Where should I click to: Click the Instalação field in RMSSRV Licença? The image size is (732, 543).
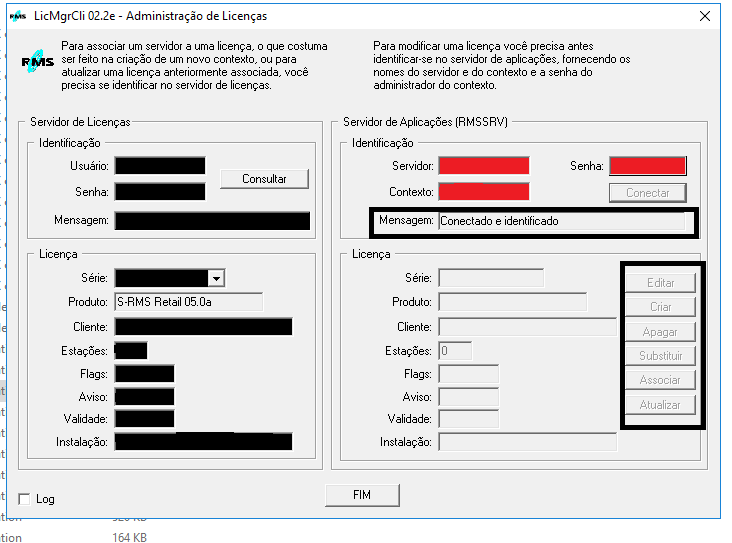[528, 442]
